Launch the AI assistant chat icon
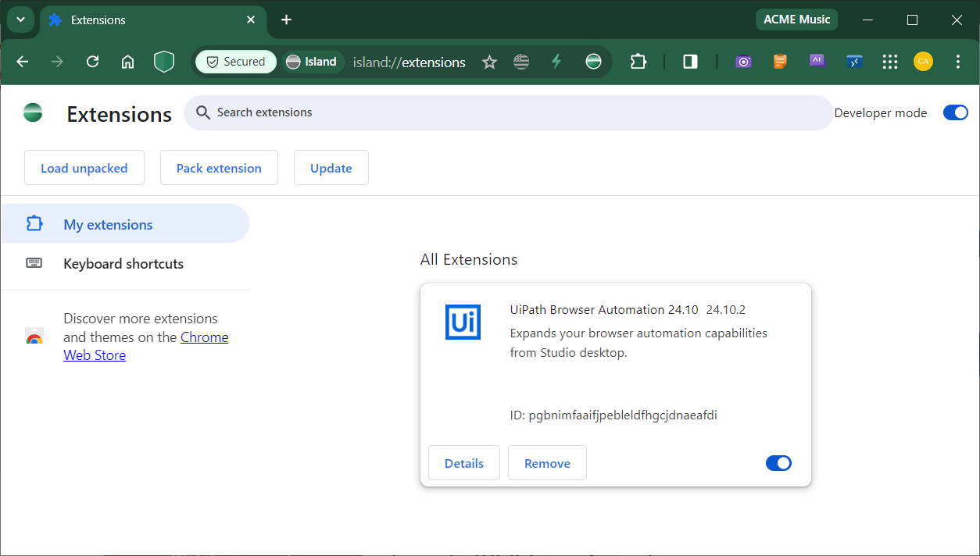Viewport: 980px width, 556px height. (817, 61)
